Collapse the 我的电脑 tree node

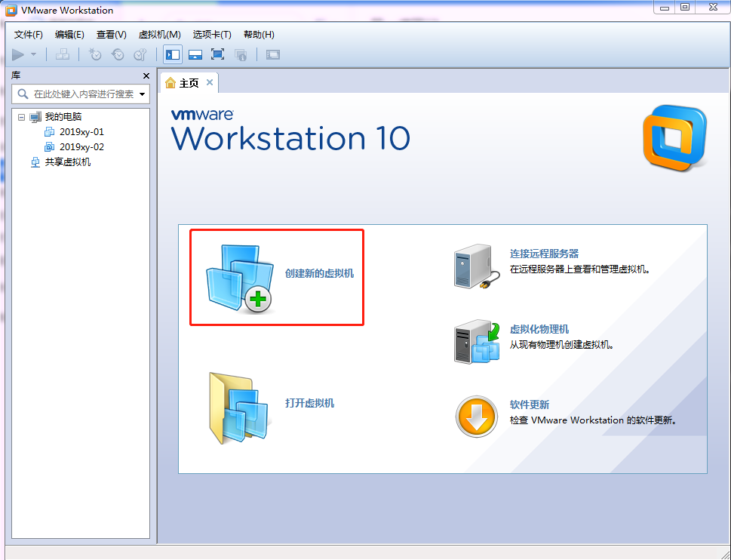point(21,117)
